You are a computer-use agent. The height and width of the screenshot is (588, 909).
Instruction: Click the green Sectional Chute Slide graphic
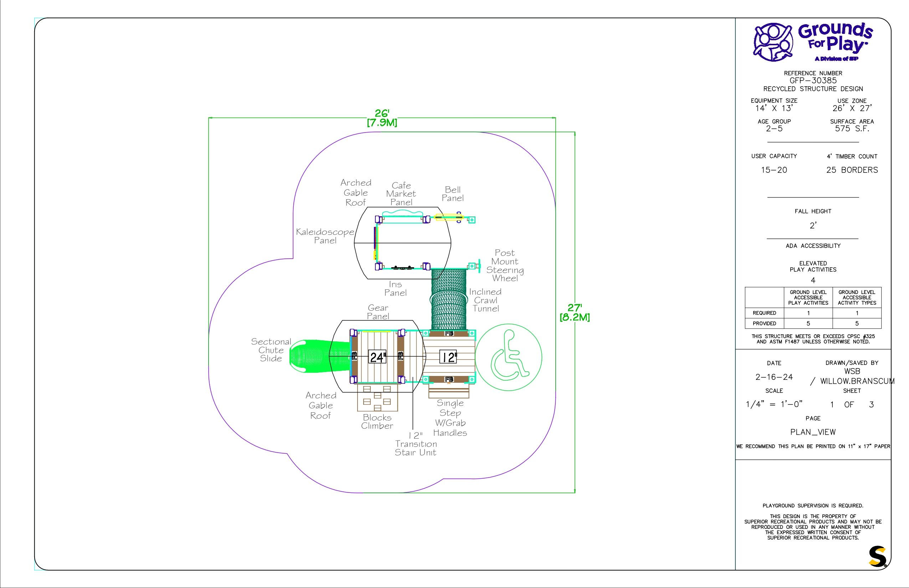pyautogui.click(x=311, y=356)
